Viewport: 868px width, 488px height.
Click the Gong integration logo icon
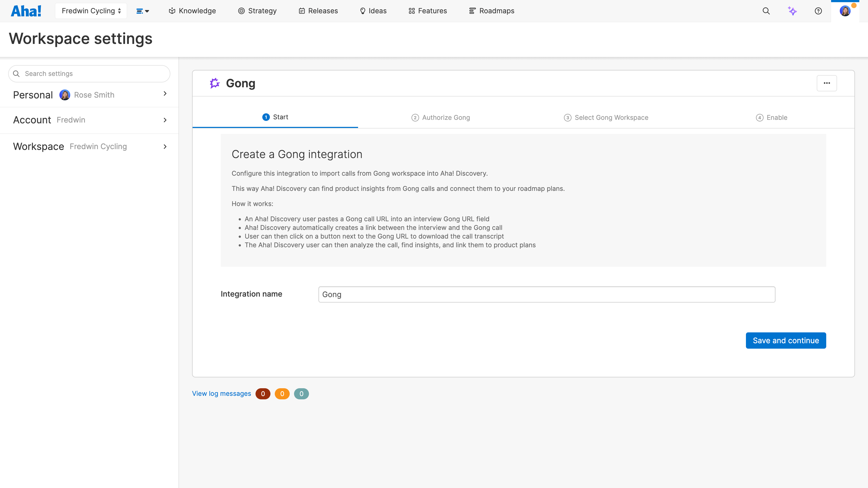click(x=215, y=83)
